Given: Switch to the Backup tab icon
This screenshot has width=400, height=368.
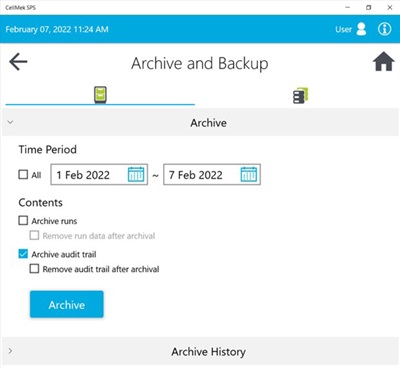Looking at the screenshot, I should (300, 96).
